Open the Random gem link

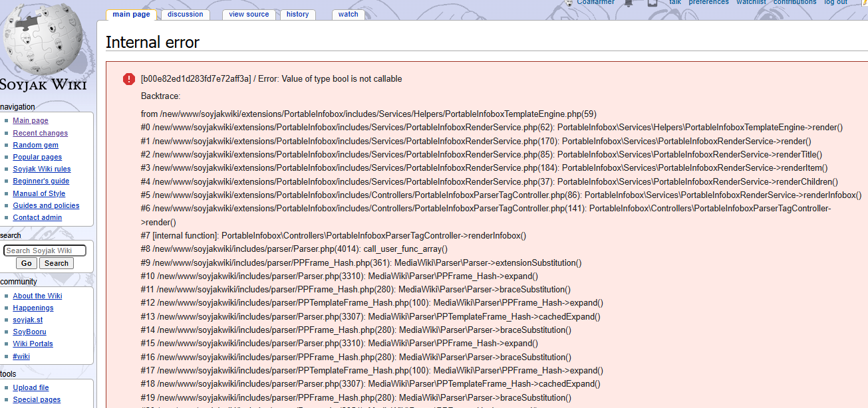click(35, 145)
